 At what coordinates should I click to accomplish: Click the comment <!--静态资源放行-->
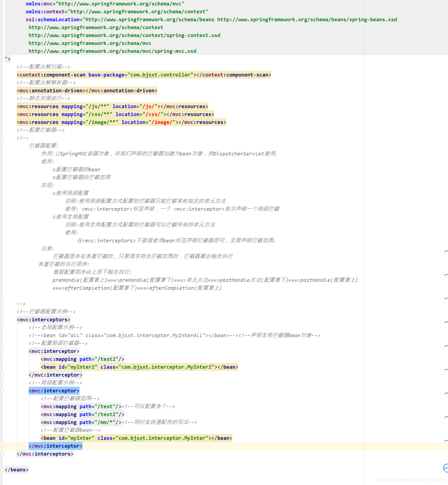pyautogui.click(x=43, y=99)
